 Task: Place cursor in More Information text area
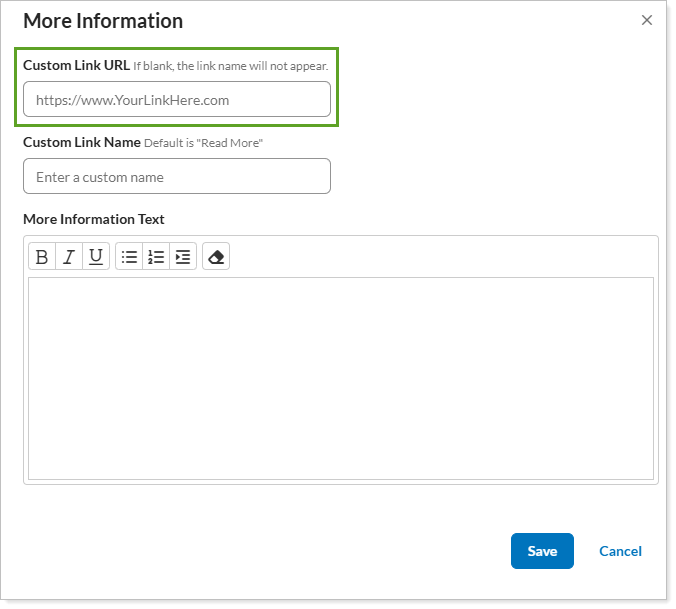click(341, 378)
